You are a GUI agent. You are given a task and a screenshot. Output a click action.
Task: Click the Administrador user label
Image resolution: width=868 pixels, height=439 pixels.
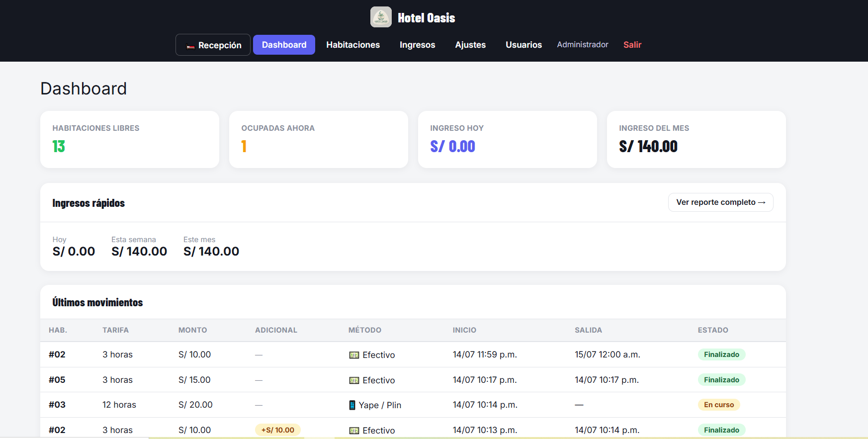click(x=583, y=45)
